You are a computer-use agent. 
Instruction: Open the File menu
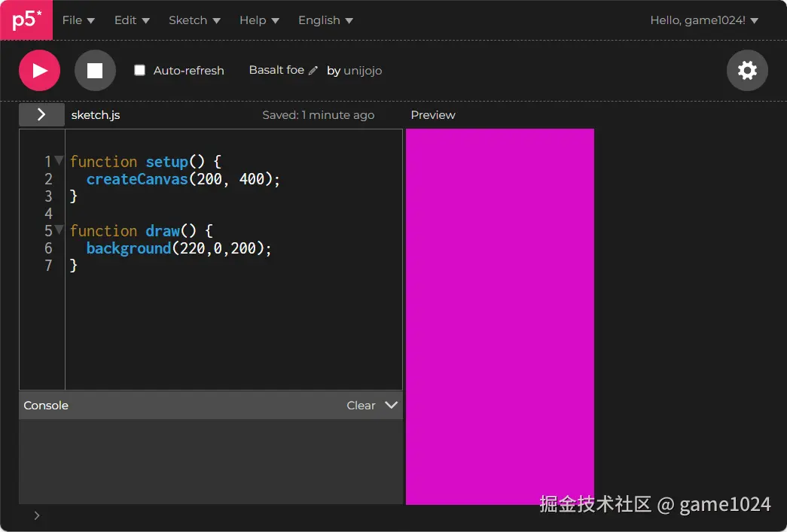(78, 20)
